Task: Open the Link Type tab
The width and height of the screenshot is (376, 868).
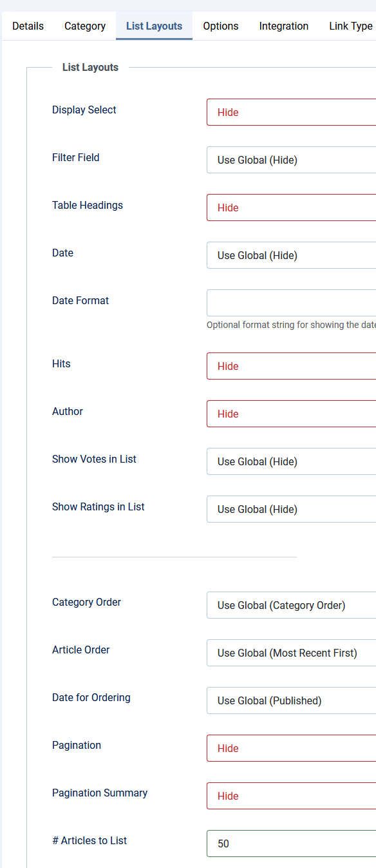Action: tap(350, 26)
